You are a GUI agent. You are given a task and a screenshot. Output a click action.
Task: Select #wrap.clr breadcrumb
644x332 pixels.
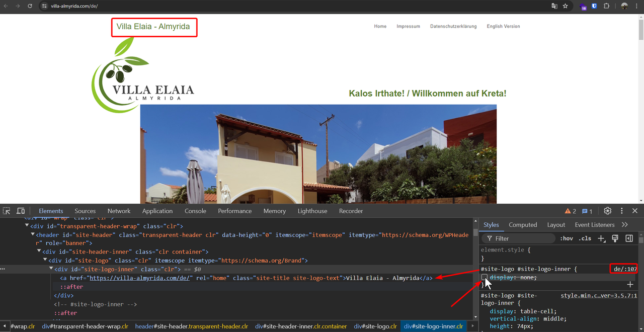pyautogui.click(x=23, y=326)
